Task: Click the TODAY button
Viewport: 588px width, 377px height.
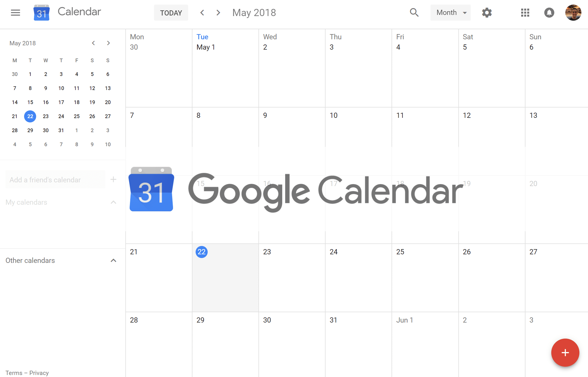Action: 170,12
